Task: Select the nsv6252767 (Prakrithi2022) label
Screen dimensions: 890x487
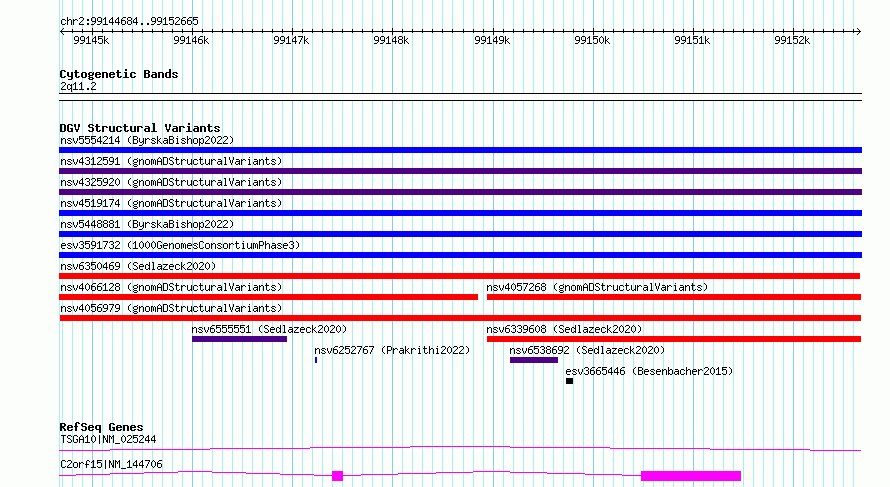Action: [392, 350]
